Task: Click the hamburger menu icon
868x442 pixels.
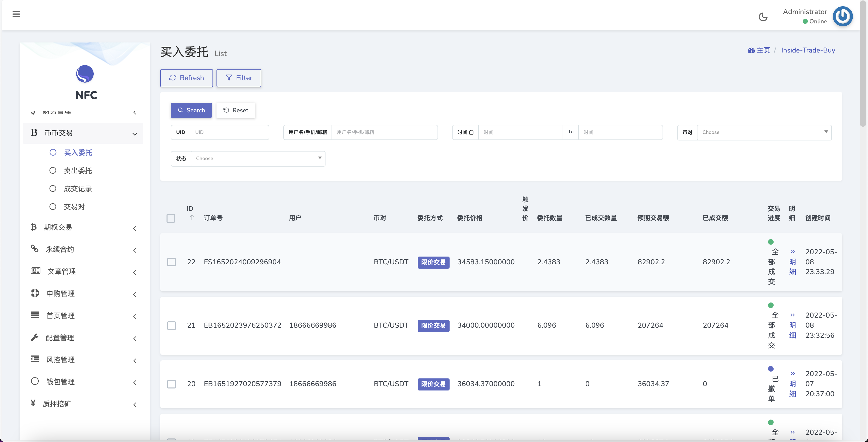Action: [x=16, y=14]
